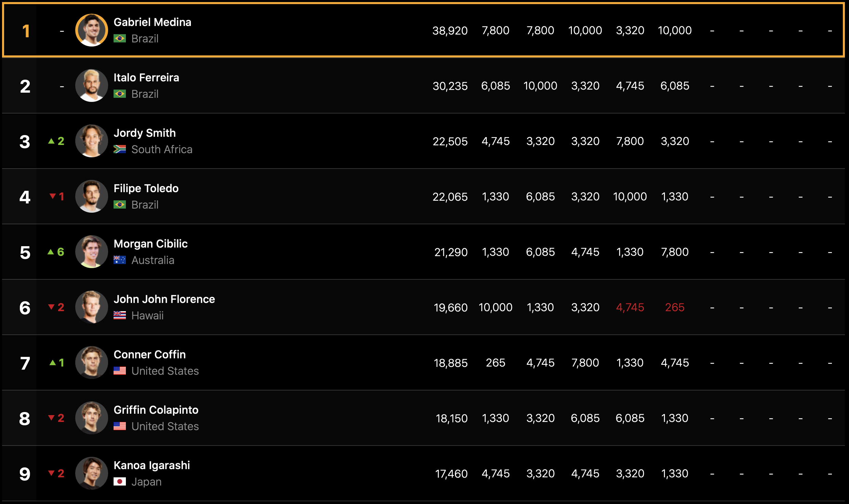This screenshot has width=849, height=504.
Task: Open Kanoa Igarashi's athlete profile link
Action: click(x=152, y=465)
